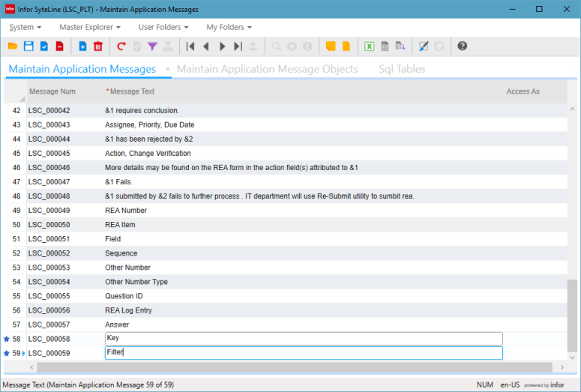Click the green Export to Excel icon
The height and width of the screenshot is (392, 581).
click(x=369, y=46)
